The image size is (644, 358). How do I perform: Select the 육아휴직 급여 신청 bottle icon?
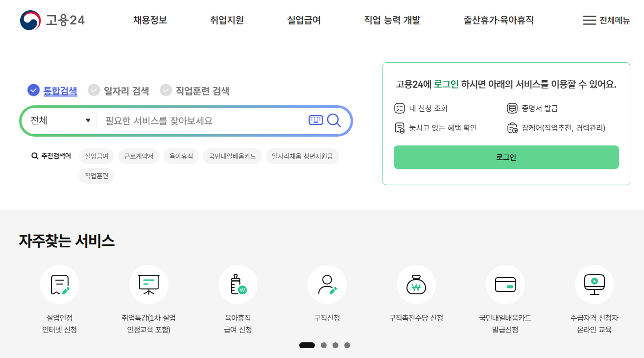click(x=238, y=285)
